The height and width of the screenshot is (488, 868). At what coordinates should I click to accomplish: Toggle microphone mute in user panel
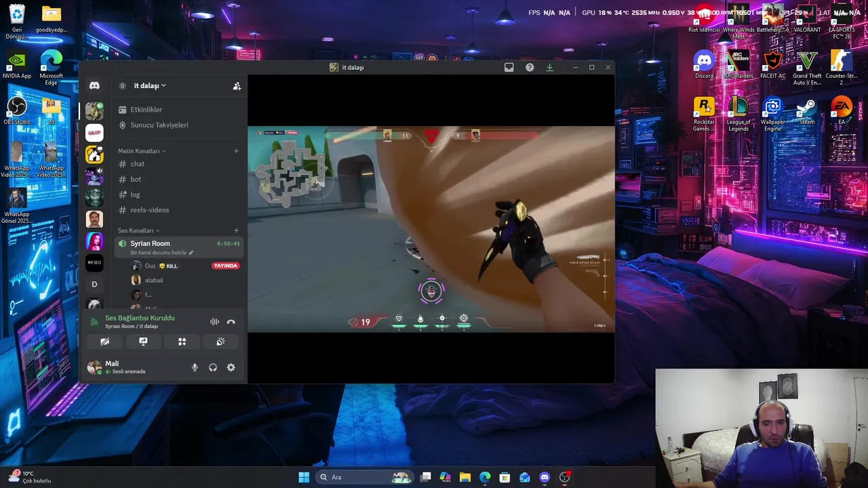pos(195,367)
